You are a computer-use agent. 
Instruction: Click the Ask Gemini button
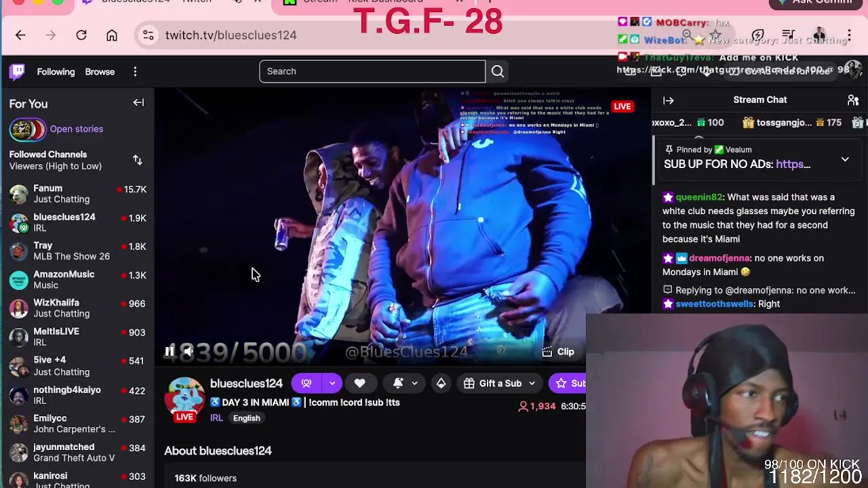[x=815, y=3]
